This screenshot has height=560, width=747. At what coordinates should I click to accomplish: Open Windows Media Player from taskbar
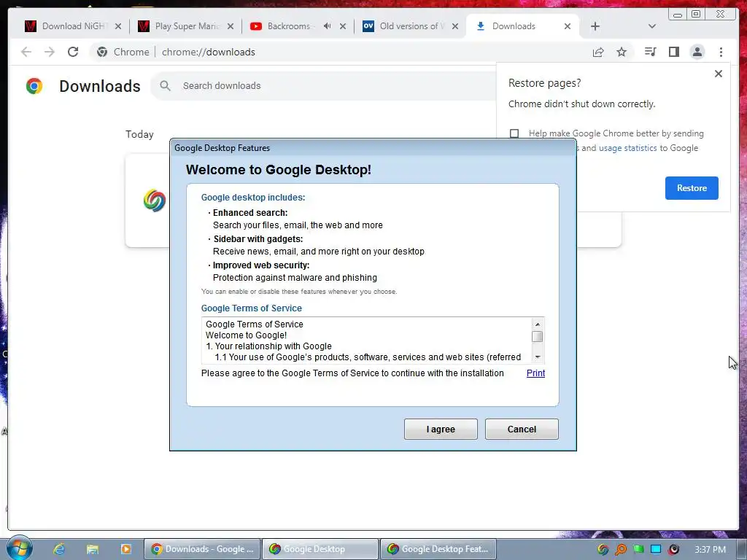coord(125,549)
